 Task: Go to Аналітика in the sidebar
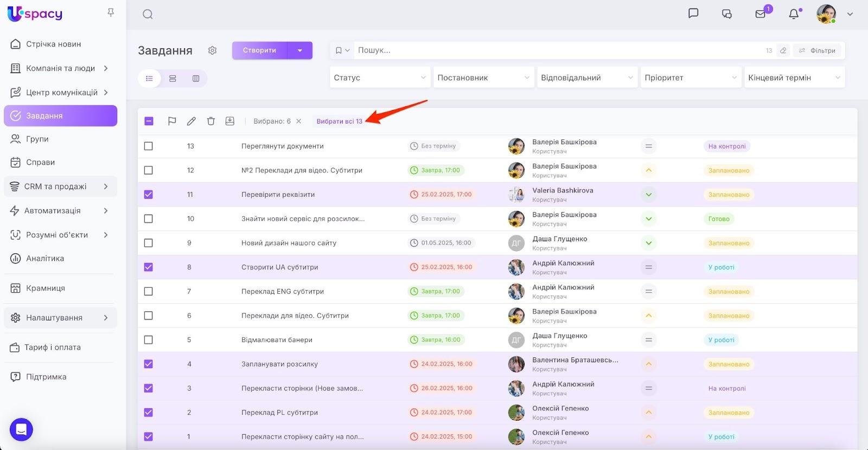click(x=45, y=259)
